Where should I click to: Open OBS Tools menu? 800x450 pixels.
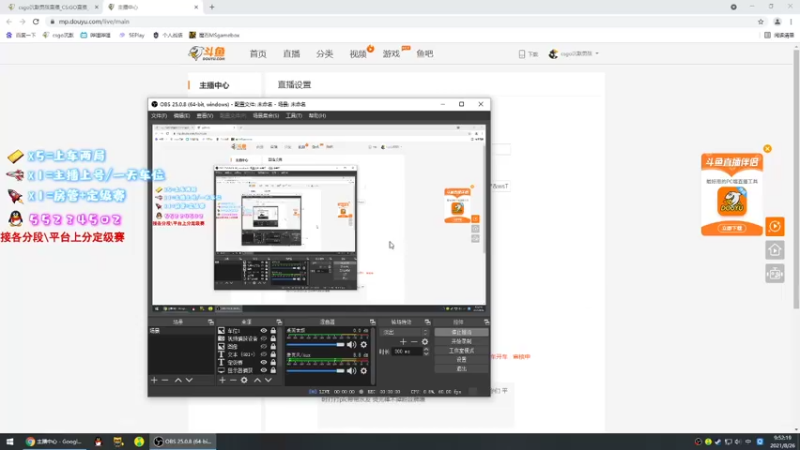point(293,116)
